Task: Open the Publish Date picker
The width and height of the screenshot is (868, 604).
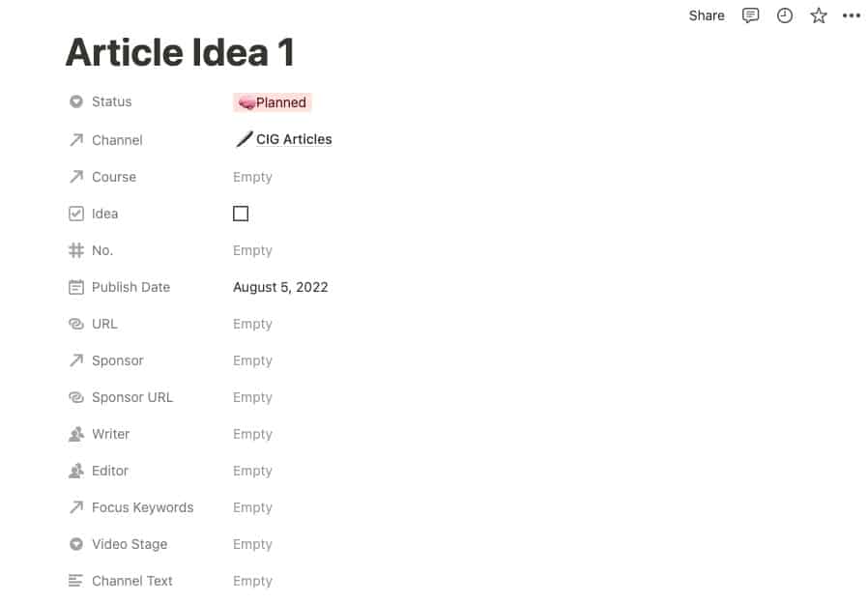Action: [x=280, y=286]
